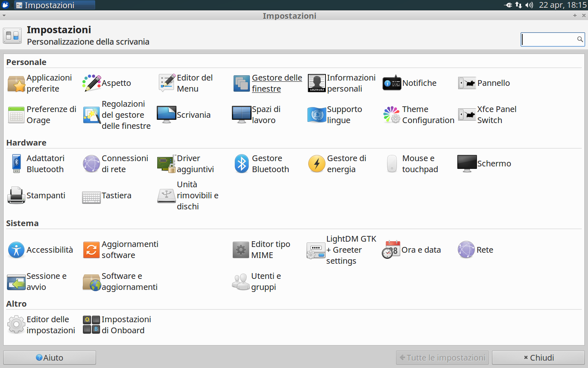Viewport: 588px width, 368px height.
Task: Open Ora e data settings
Action: [391, 250]
